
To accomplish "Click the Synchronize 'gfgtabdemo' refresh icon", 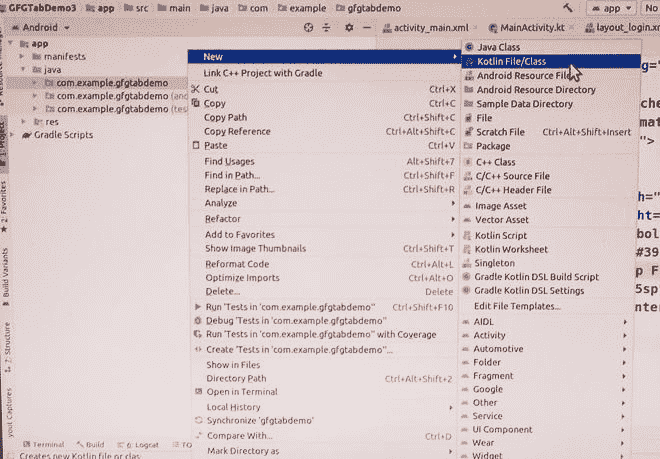I will (196, 421).
